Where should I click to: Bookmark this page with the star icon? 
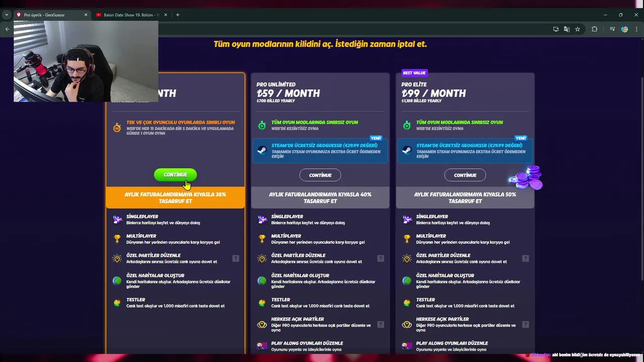(x=578, y=29)
